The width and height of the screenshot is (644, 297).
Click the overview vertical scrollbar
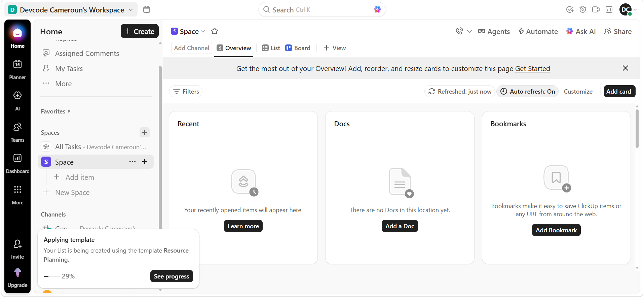coord(637,128)
